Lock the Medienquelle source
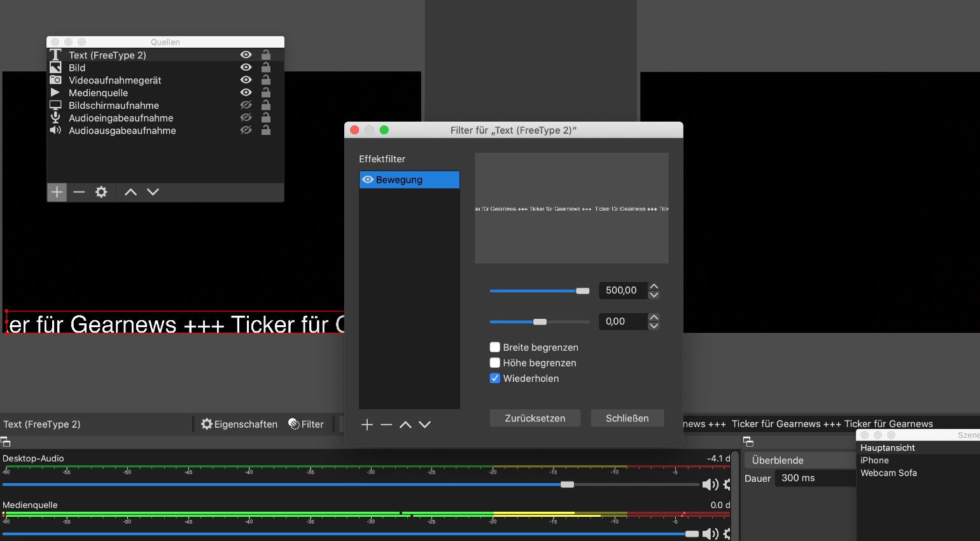The image size is (980, 541). click(x=266, y=92)
